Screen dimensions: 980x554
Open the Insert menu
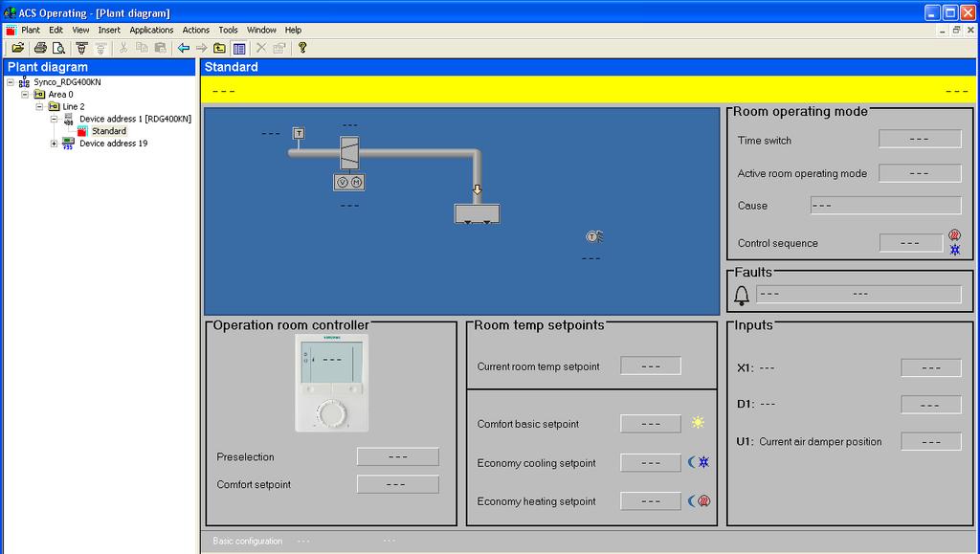coord(109,30)
